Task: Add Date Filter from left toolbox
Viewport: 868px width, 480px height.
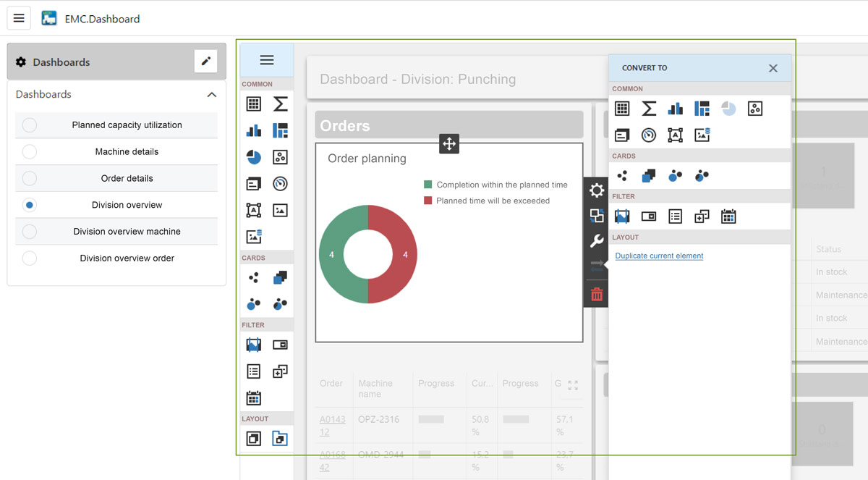Action: pos(254,398)
